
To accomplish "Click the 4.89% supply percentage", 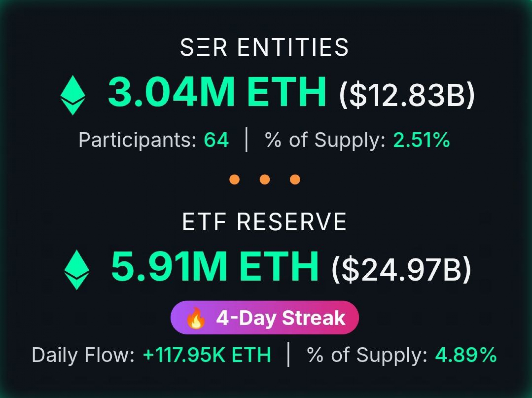I will click(466, 355).
